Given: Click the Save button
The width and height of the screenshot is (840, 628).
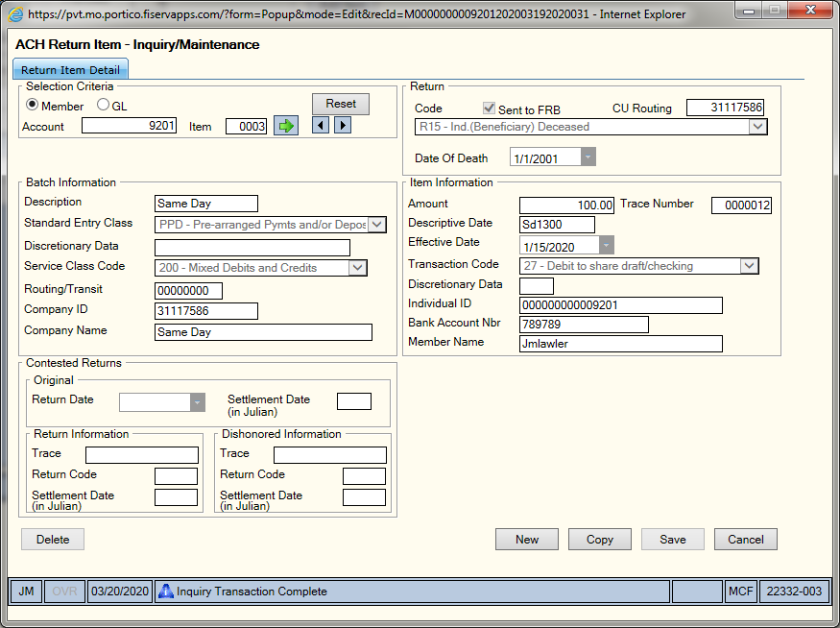Looking at the screenshot, I should [x=673, y=539].
